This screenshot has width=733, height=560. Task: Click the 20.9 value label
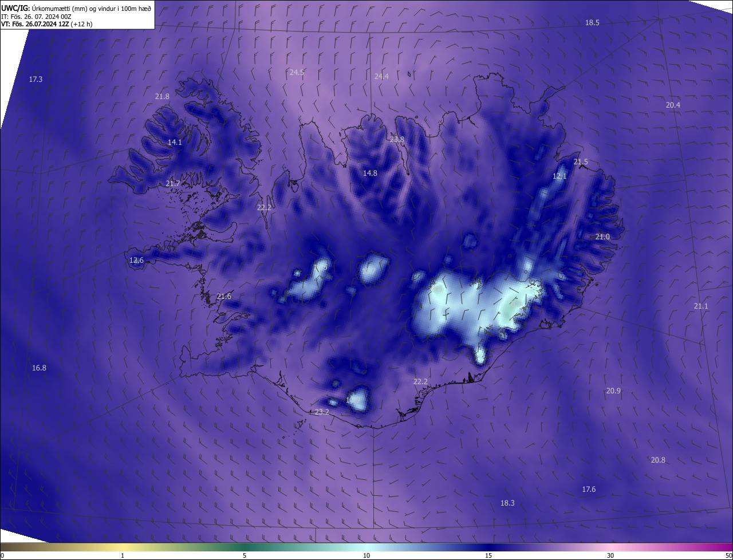point(613,391)
